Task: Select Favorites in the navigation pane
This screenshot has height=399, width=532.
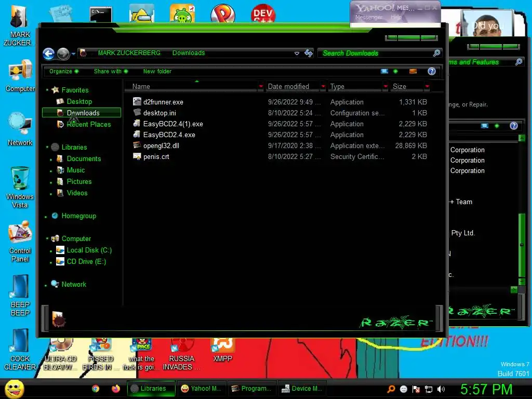Action: click(x=75, y=90)
